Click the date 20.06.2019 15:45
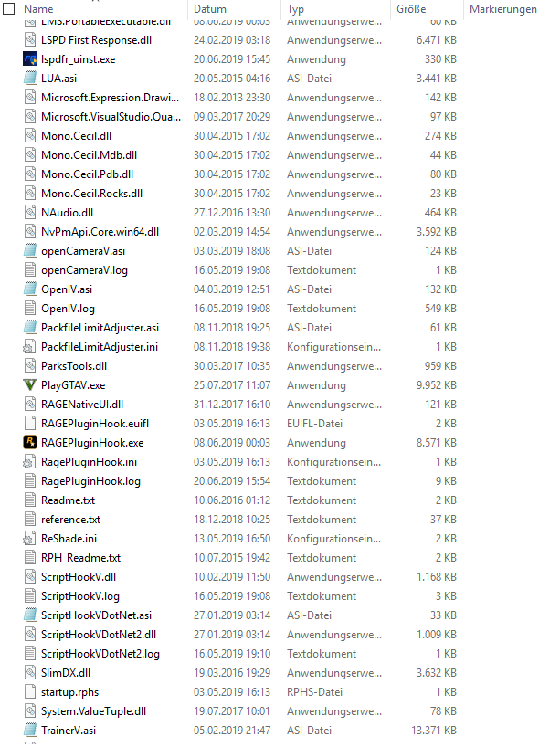Image resolution: width=560 pixels, height=747 pixels. click(x=232, y=59)
